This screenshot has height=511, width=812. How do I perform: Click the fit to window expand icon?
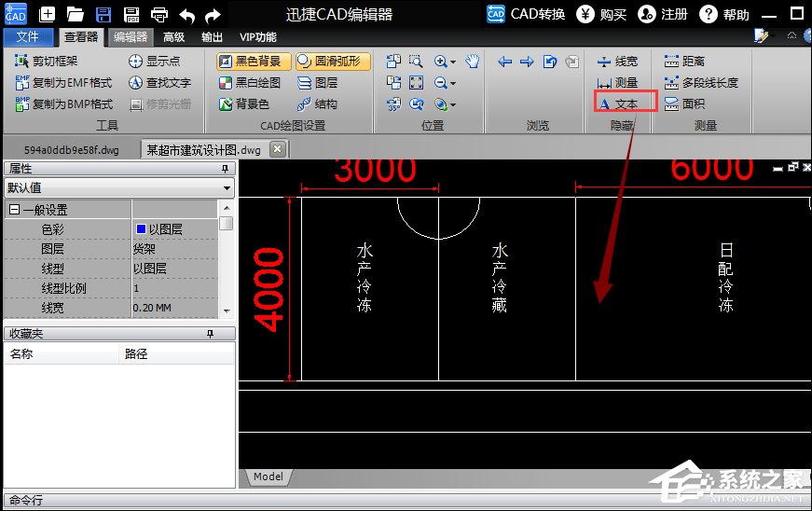[416, 82]
